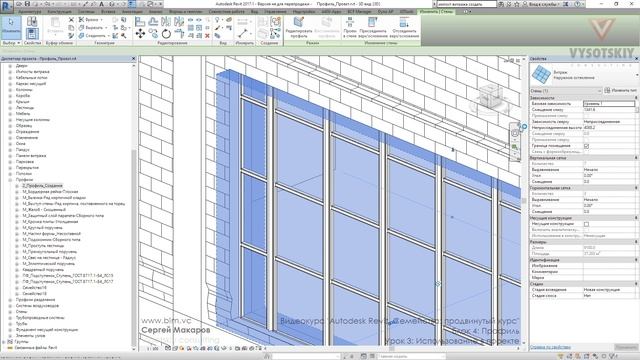Select the Связанные файлы Revit tree item
The image size is (640, 360).
click(x=36, y=348)
